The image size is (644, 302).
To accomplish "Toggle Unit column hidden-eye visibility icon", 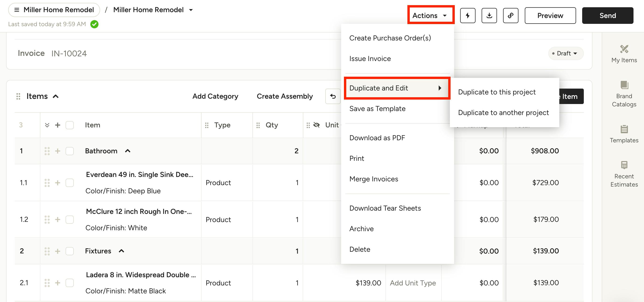I will (x=316, y=125).
